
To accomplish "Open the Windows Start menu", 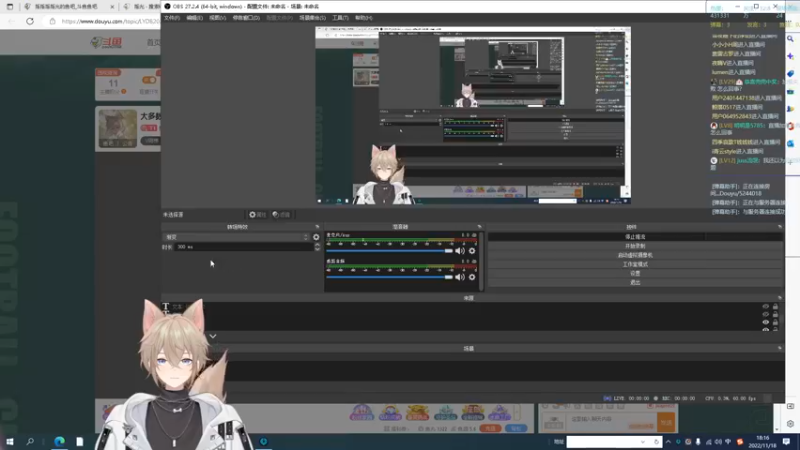I will pos(10,441).
